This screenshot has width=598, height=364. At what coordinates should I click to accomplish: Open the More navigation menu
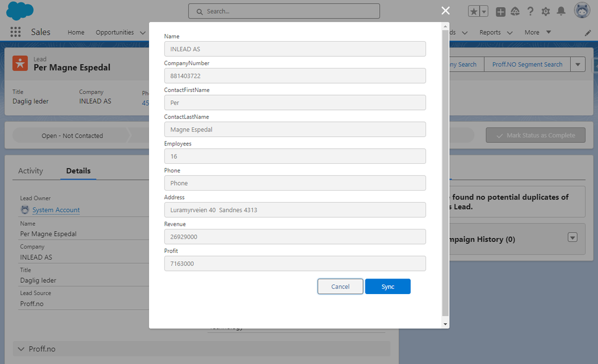[538, 32]
